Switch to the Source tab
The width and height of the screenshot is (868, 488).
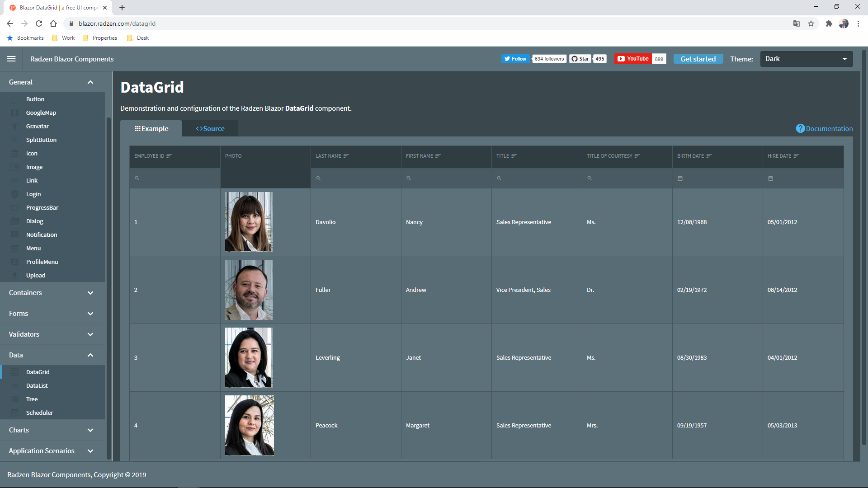[x=210, y=128]
